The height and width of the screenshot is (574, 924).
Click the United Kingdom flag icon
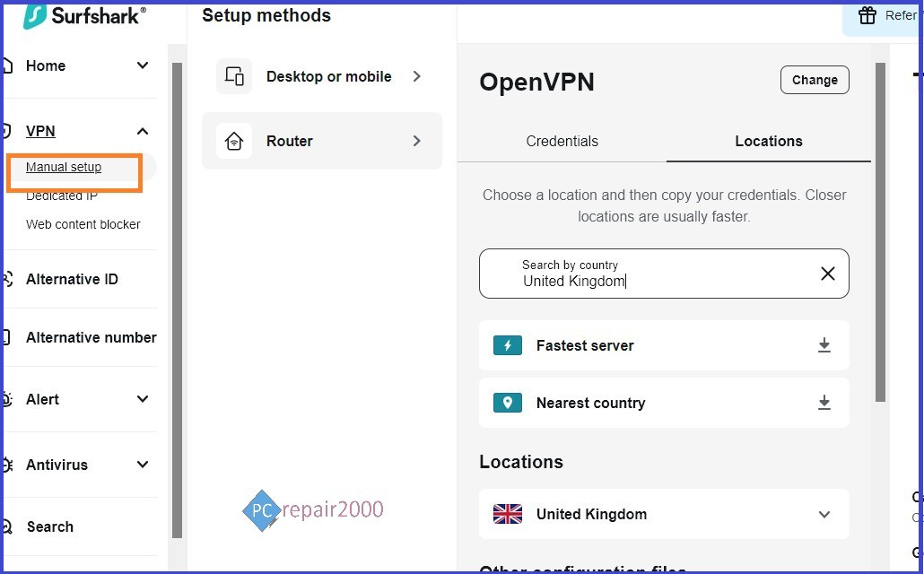click(x=508, y=514)
